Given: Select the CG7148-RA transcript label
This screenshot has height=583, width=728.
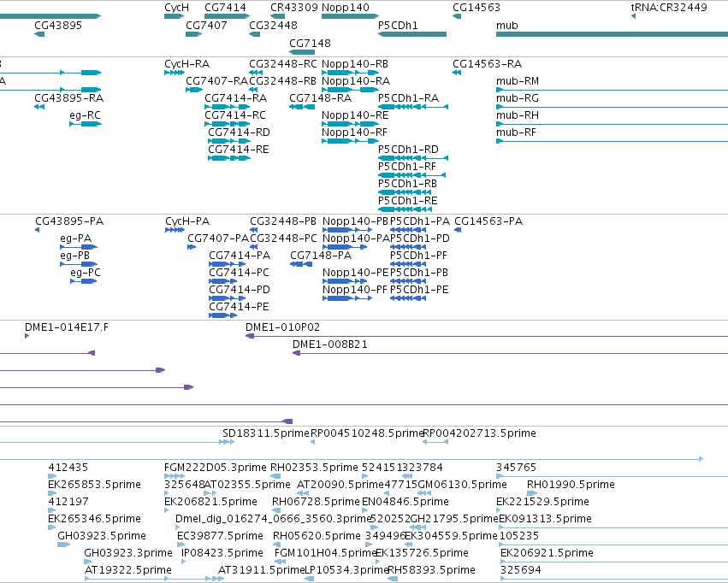Looking at the screenshot, I should click(x=320, y=98).
